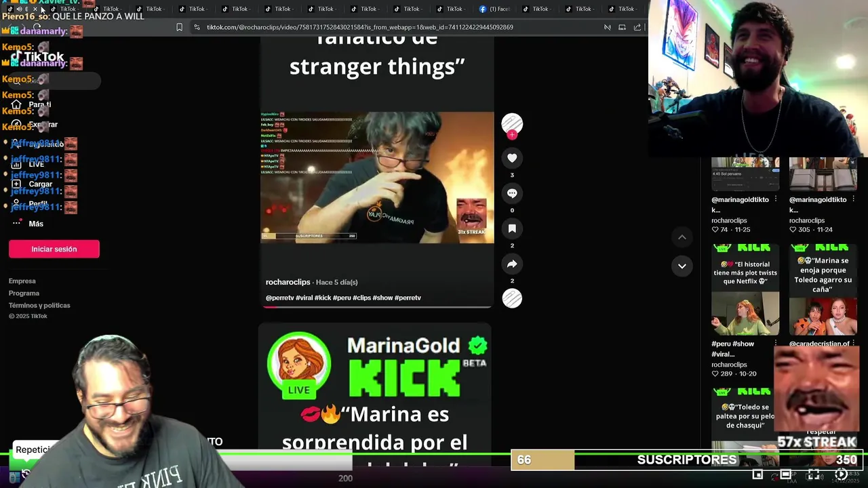Open 'El historial tiene más plot twists' video
The height and width of the screenshot is (488, 868).
[x=745, y=290]
